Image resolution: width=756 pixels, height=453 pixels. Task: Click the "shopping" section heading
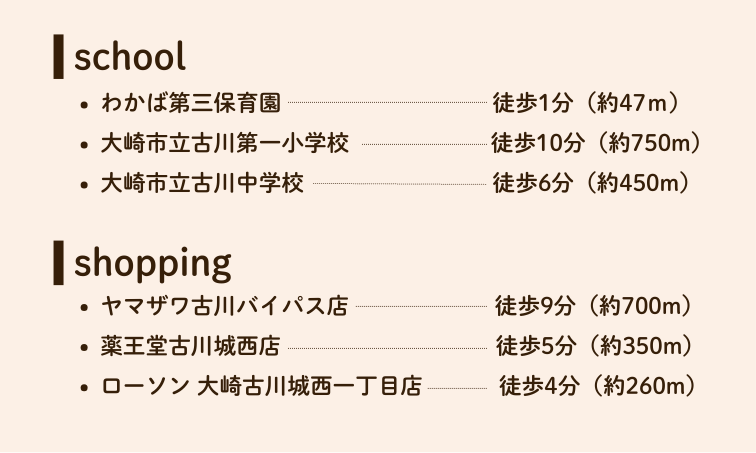click(152, 263)
